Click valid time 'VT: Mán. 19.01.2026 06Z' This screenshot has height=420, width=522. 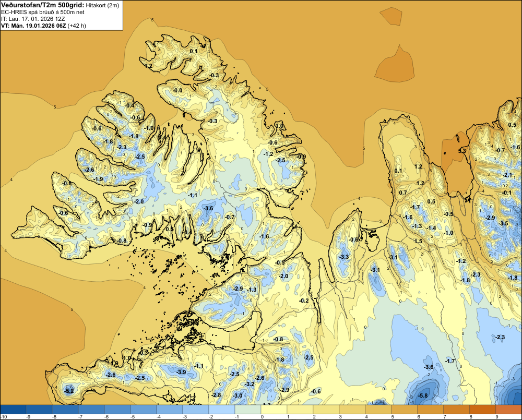(x=33, y=26)
